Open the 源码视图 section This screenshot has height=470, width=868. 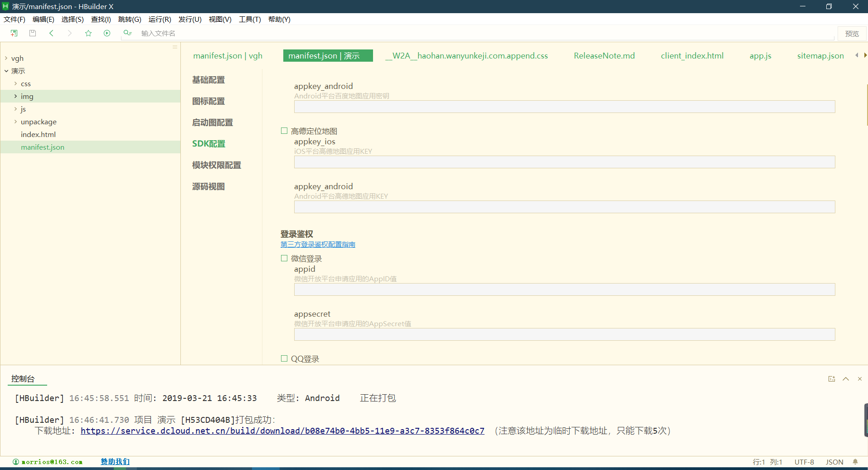(x=209, y=186)
